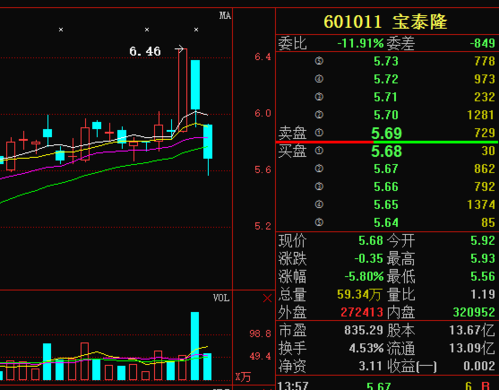Click buy volume 862 at 5.67
The image size is (499, 390).
485,169
